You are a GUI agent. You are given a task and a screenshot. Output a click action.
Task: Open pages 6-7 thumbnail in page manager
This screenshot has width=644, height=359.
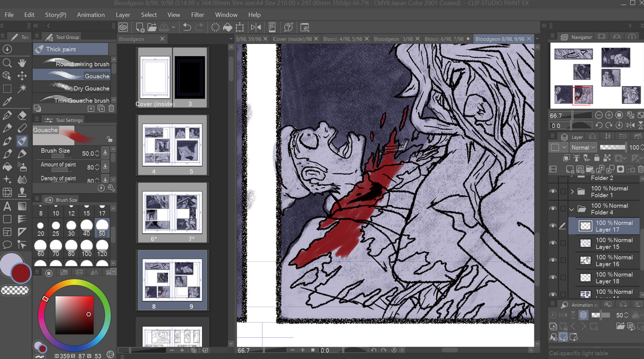[173, 213]
